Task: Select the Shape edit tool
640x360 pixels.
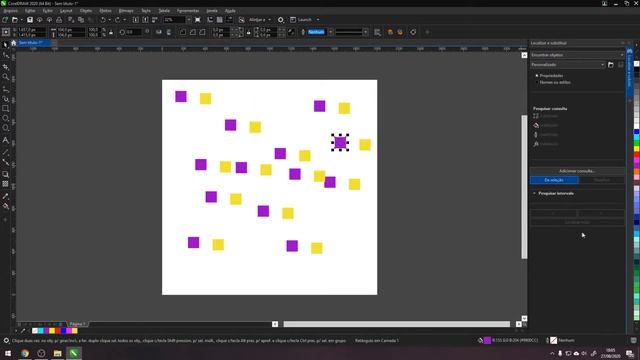Action: [5, 55]
